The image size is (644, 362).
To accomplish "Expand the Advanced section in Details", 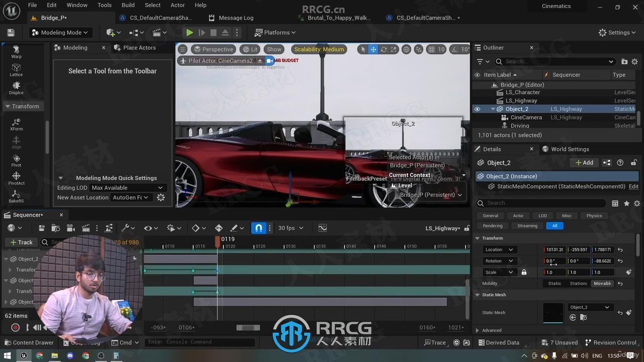I will click(477, 330).
